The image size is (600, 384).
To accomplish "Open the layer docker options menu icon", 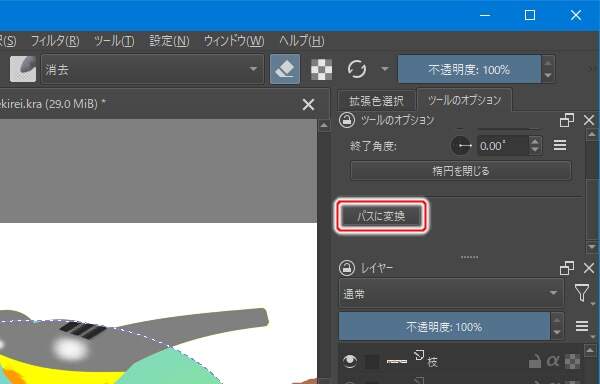I will click(x=582, y=326).
